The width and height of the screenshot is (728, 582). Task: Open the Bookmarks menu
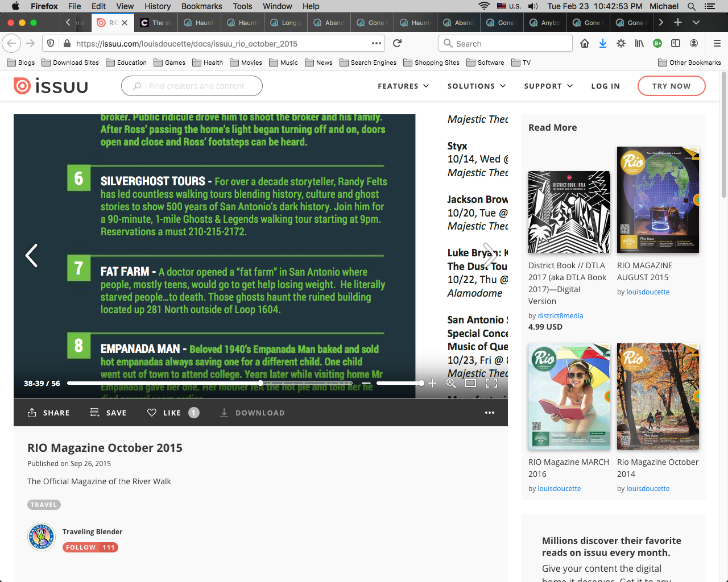202,6
